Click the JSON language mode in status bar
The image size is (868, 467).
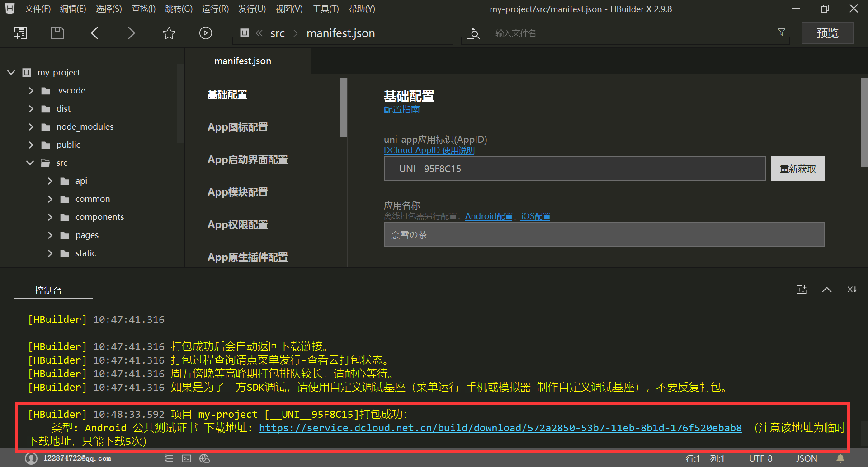pyautogui.click(x=807, y=458)
